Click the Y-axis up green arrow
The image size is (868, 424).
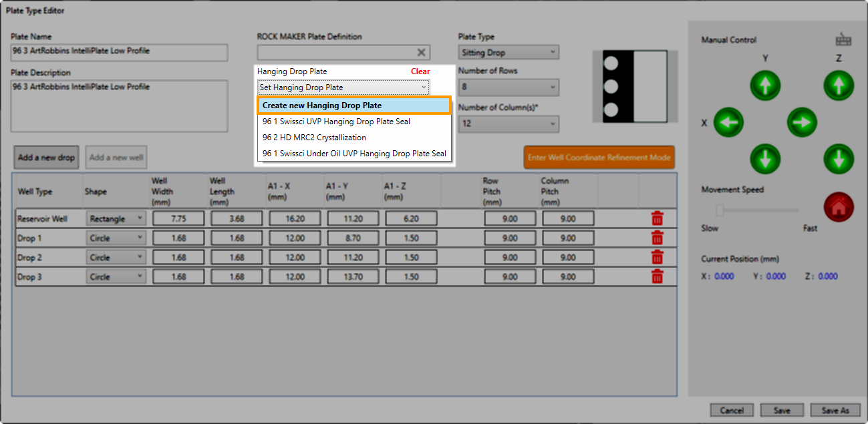coord(765,85)
